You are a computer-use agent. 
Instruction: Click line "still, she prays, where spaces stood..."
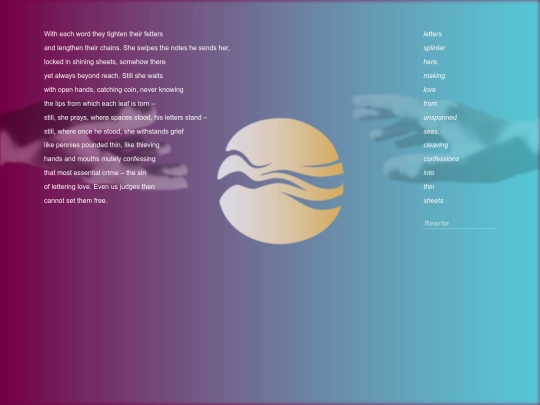(125, 118)
